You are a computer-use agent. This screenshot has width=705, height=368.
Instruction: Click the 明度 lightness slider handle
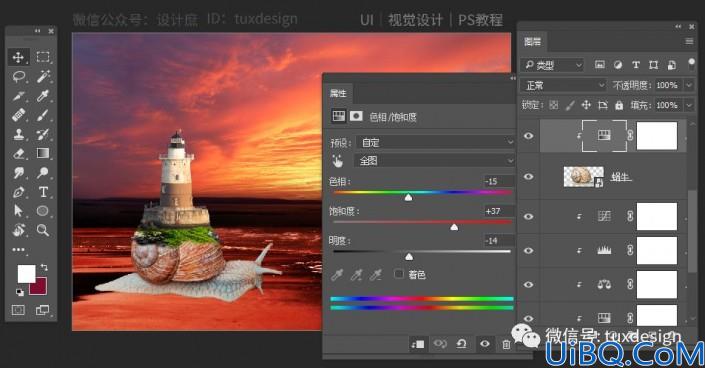[409, 256]
